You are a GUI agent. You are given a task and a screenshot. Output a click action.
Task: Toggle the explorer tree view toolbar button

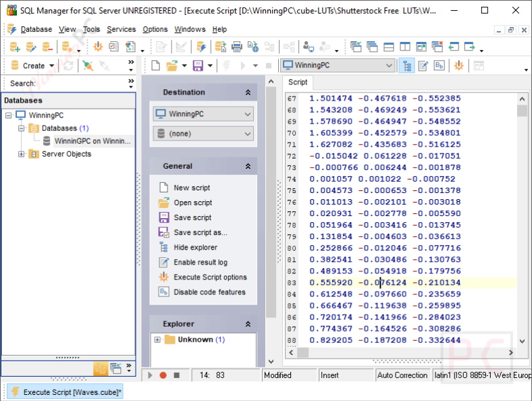point(407,65)
